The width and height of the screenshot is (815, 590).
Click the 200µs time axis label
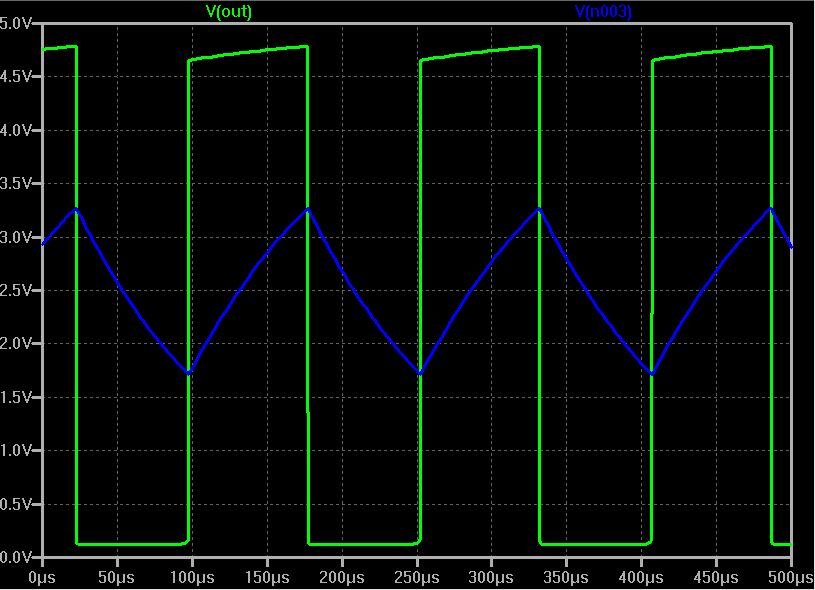(342, 578)
